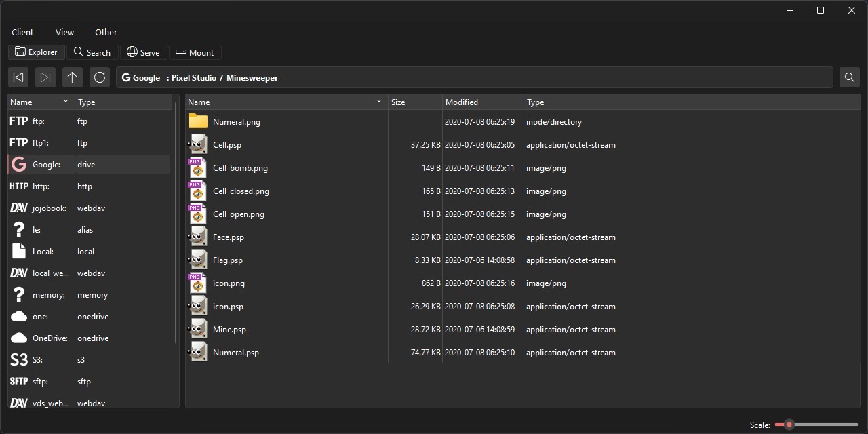Select the memory: question-mark icon

pos(19,295)
